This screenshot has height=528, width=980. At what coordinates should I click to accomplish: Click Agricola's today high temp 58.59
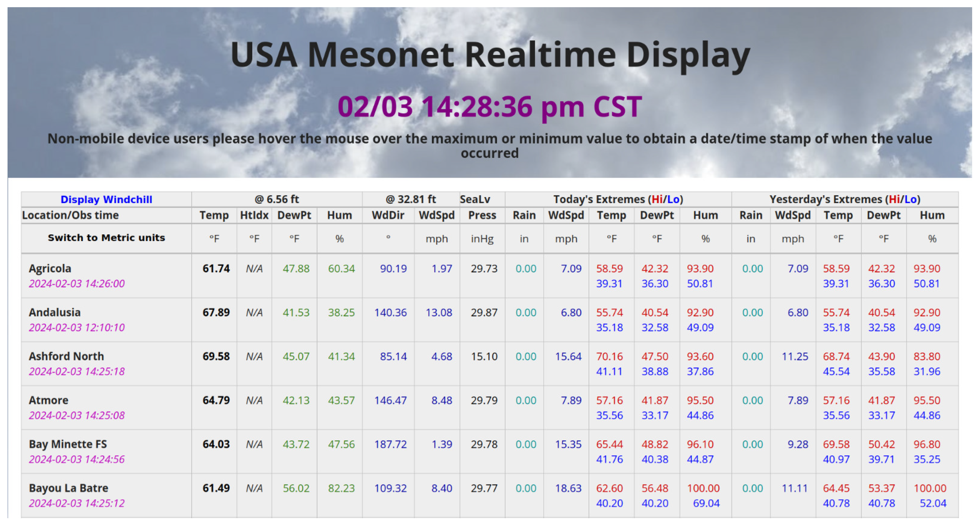click(609, 268)
